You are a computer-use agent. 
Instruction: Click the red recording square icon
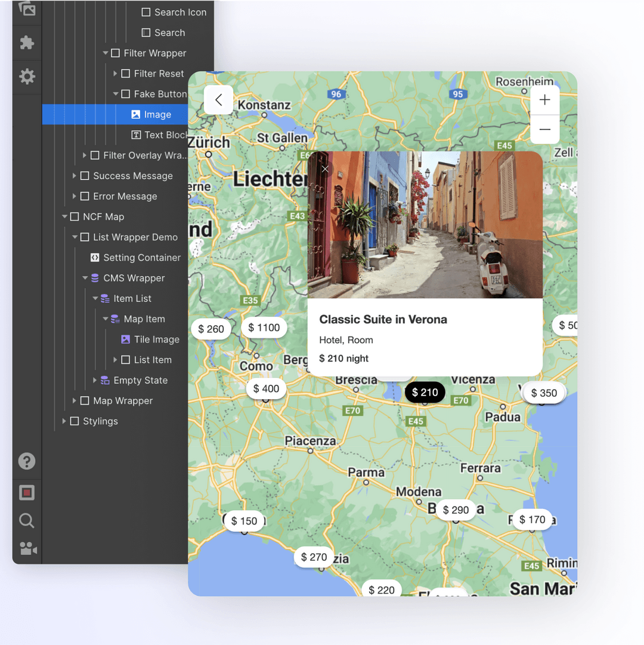tap(26, 492)
